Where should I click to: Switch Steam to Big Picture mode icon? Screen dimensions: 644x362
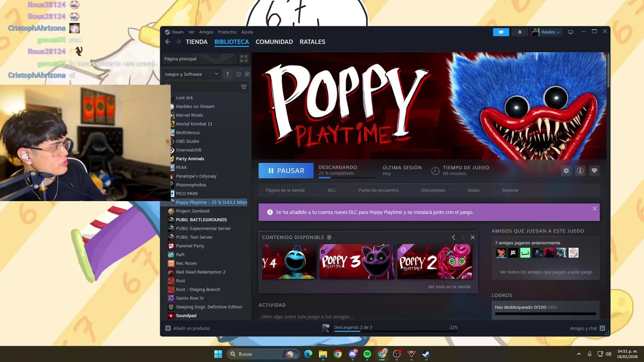coord(571,32)
